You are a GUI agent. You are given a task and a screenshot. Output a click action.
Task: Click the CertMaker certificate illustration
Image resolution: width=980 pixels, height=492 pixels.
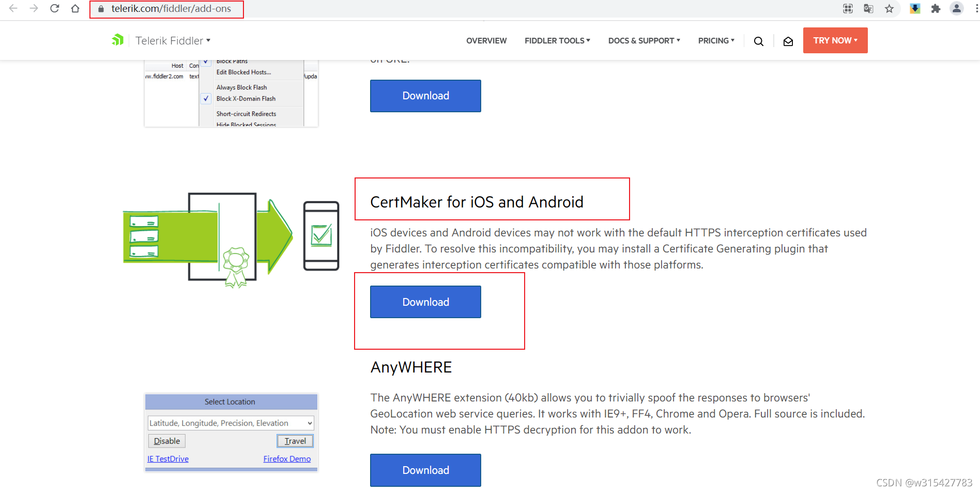click(231, 240)
